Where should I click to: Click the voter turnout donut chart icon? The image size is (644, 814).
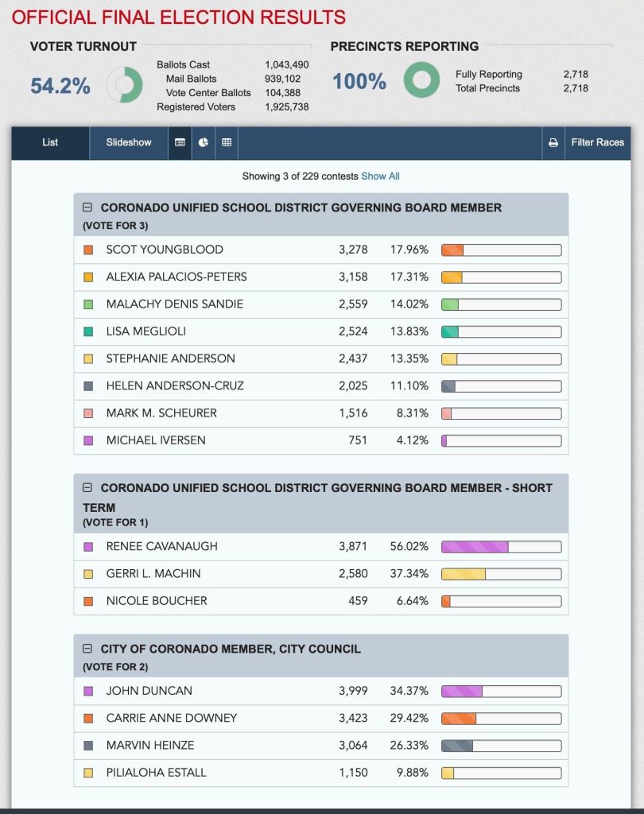pyautogui.click(x=124, y=84)
